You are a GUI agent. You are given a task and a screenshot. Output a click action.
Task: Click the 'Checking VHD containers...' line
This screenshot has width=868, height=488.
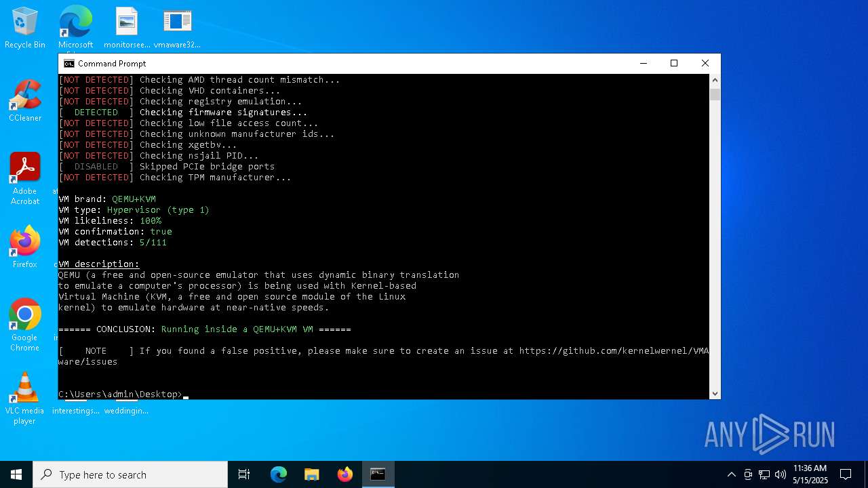pos(170,91)
